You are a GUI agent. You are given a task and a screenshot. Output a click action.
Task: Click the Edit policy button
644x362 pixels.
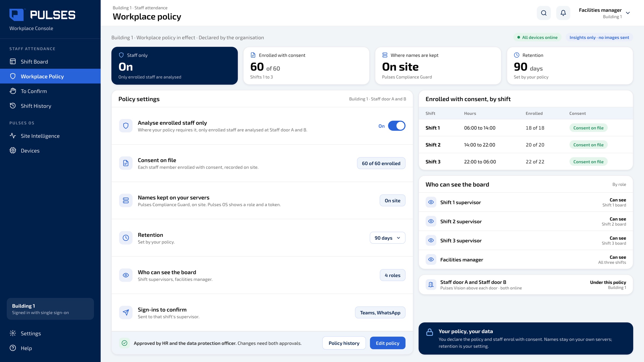click(387, 343)
